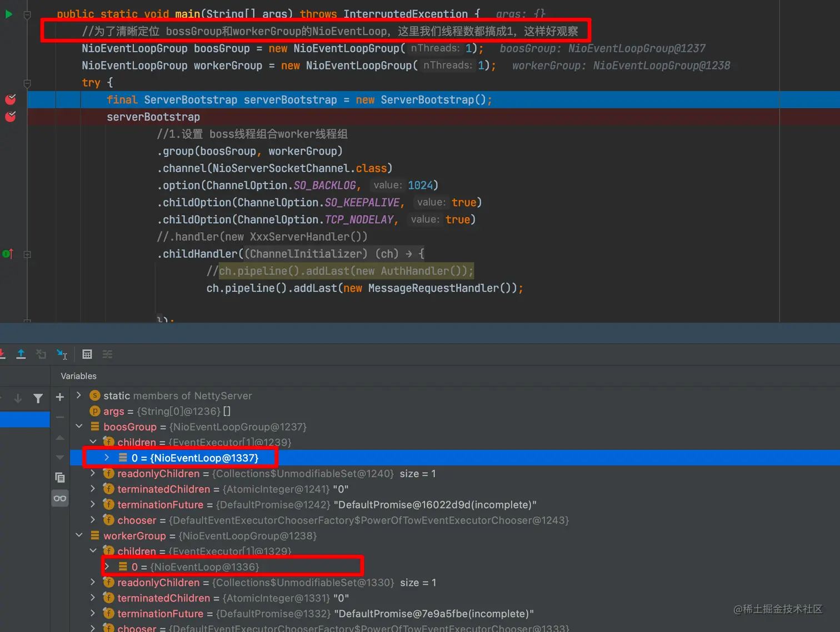Expand static members of NettyServer
The image size is (840, 632).
[79, 395]
